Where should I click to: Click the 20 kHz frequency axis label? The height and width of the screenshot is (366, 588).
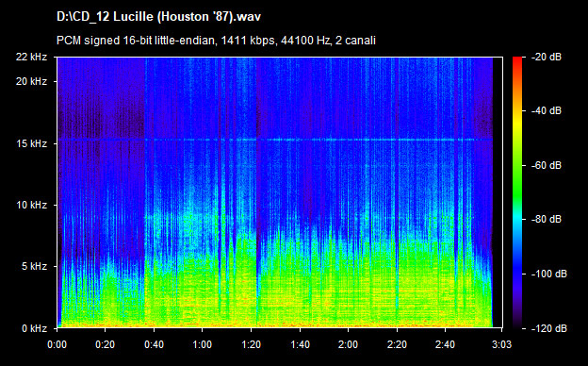(x=31, y=81)
